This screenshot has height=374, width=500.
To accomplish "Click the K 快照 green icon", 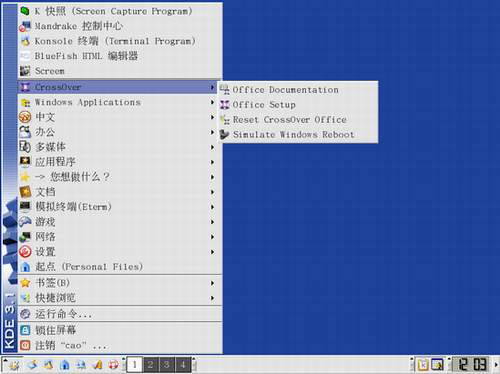I will click(x=25, y=11).
